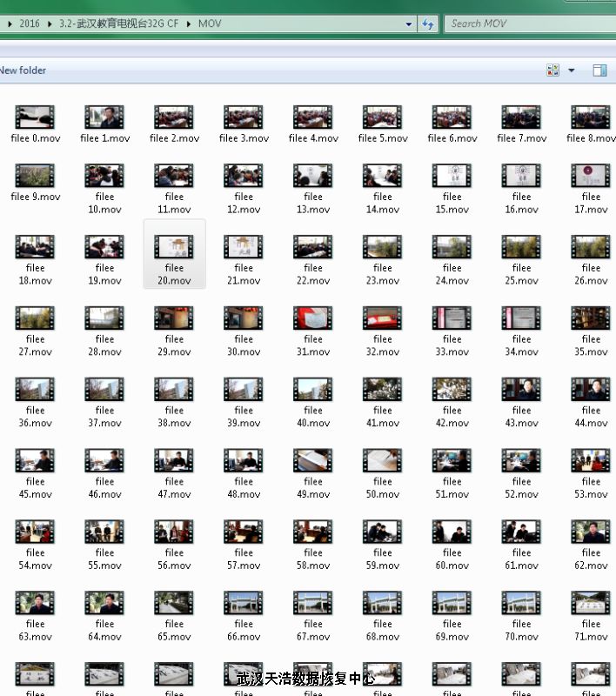This screenshot has width=616, height=696.
Task: Expand the arrow after the 2016 breadcrumb
Action: (50, 24)
